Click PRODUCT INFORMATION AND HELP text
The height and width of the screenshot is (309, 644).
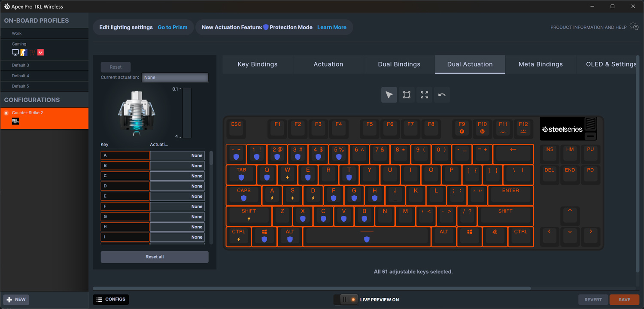[x=589, y=27]
